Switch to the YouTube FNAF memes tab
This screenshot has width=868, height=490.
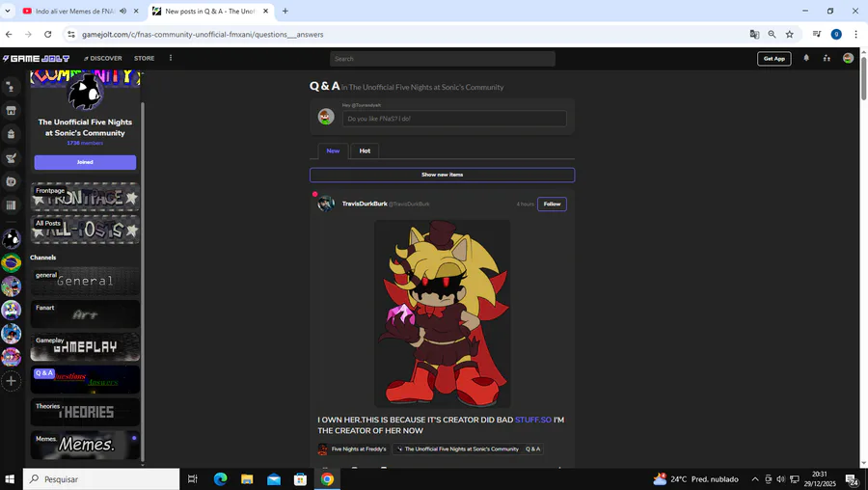[74, 11]
